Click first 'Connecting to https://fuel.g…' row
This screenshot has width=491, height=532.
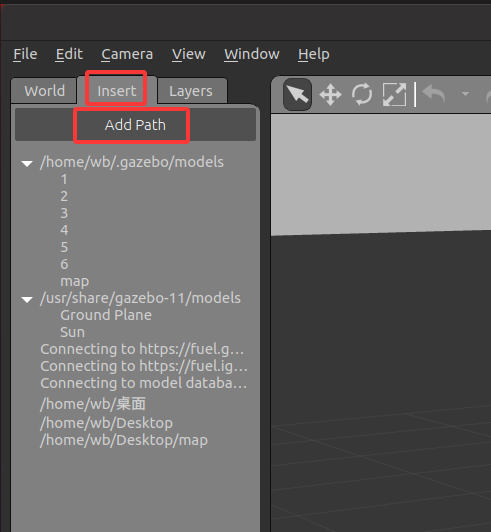pyautogui.click(x=142, y=349)
